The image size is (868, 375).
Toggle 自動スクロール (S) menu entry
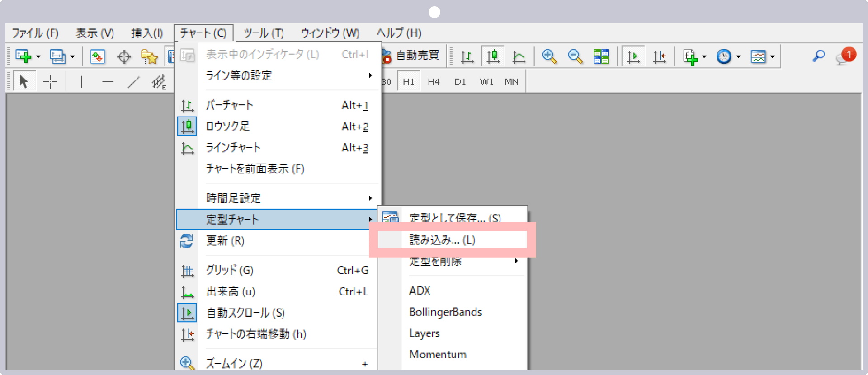click(x=277, y=313)
